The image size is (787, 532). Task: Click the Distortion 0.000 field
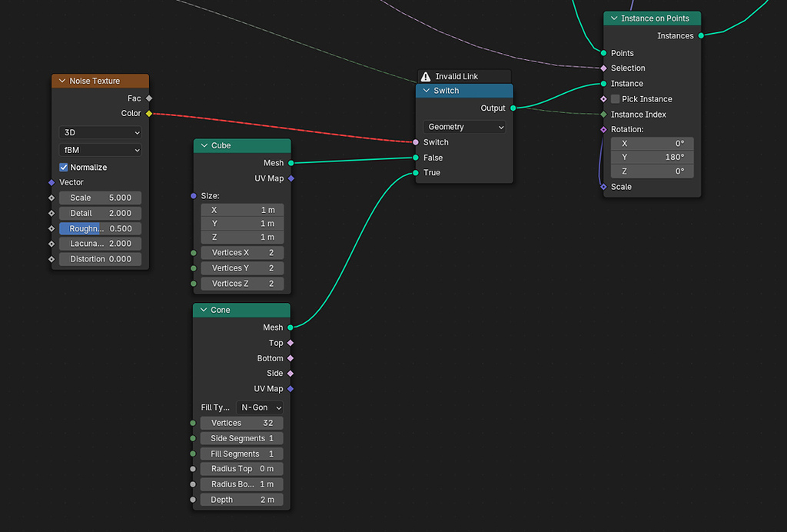point(101,259)
